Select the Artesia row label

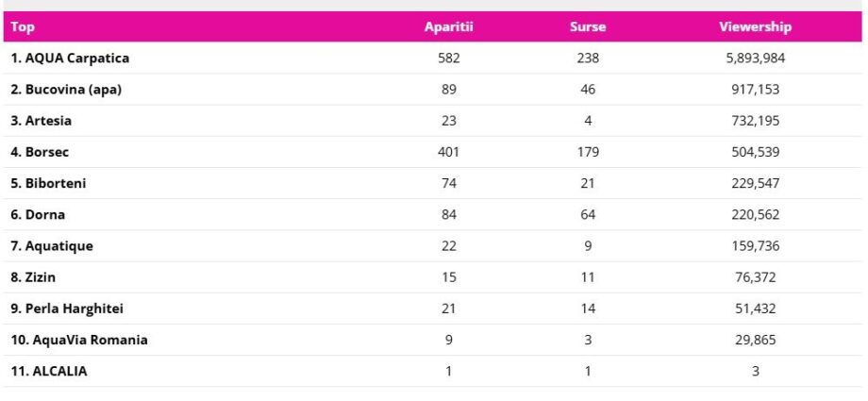click(x=42, y=121)
